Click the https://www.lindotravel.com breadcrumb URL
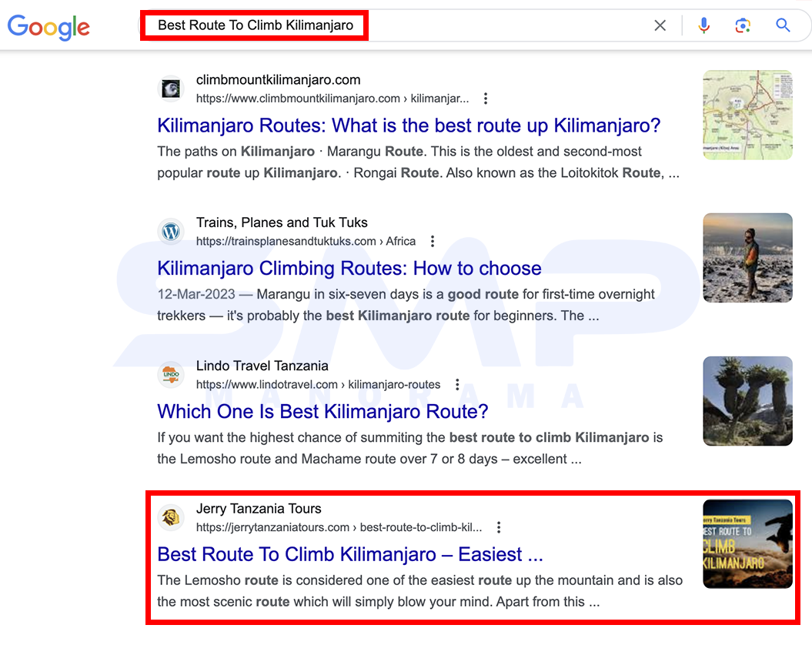 318,384
